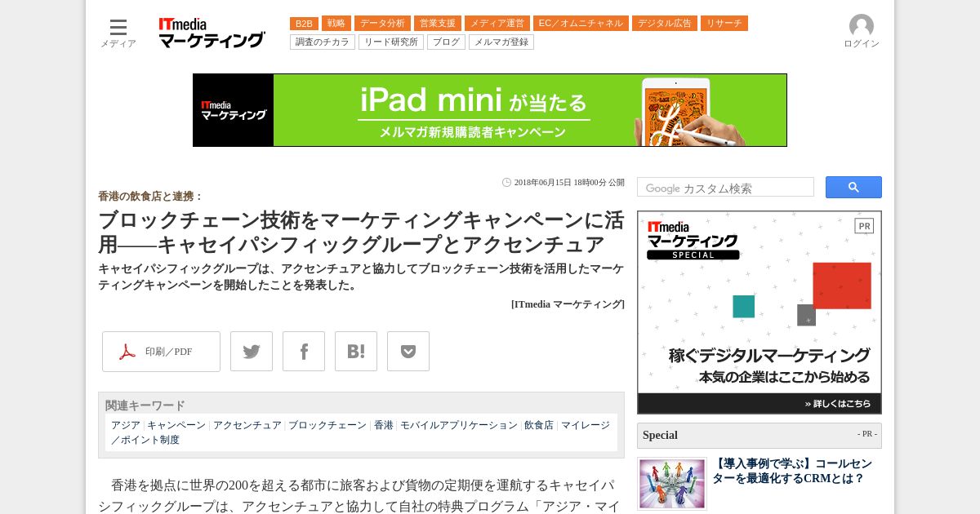
Task: Open the 戦略 category tab
Action: point(336,24)
